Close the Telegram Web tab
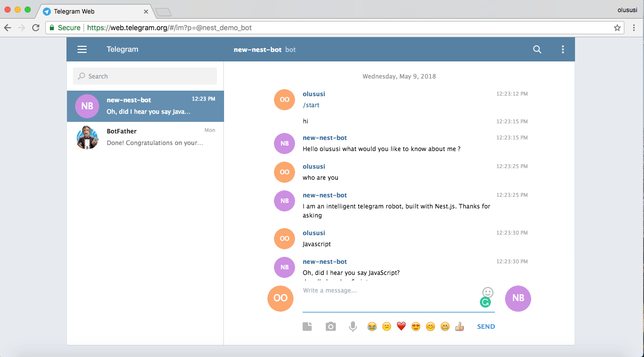 [147, 11]
